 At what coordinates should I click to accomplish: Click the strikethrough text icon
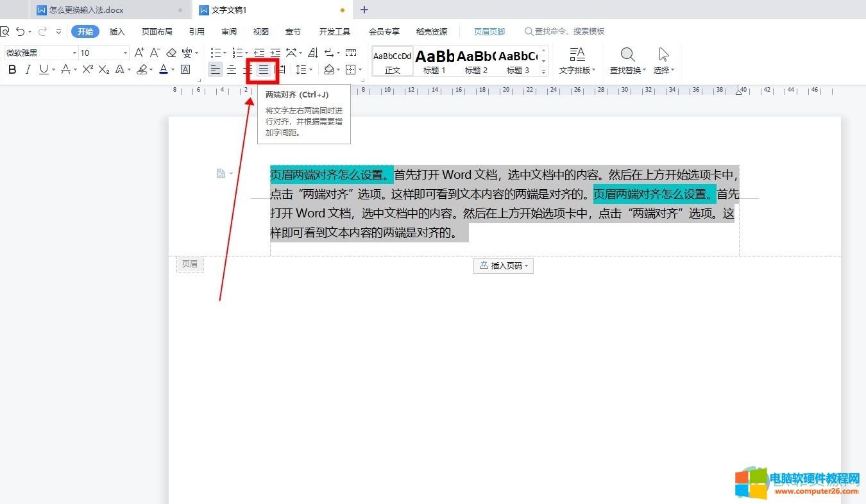pos(65,69)
